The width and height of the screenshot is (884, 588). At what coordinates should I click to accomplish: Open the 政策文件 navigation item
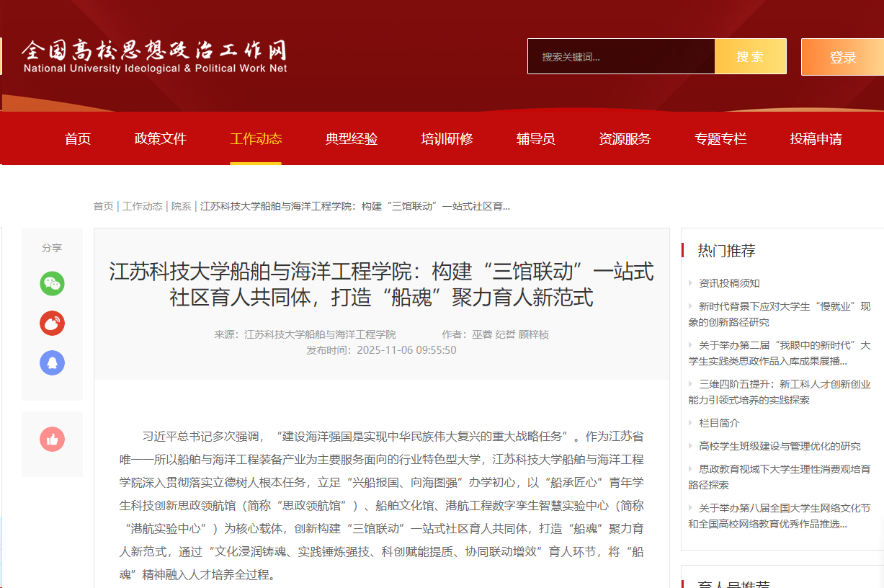tap(161, 139)
